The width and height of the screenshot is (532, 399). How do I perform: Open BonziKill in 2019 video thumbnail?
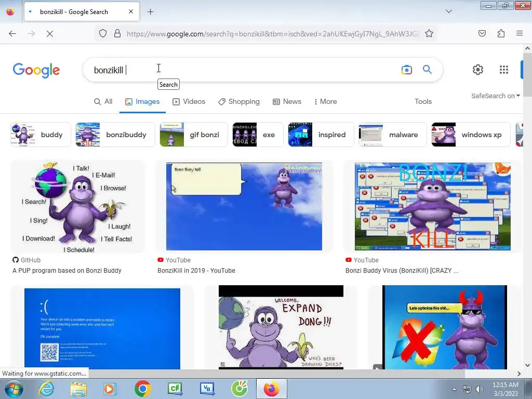(244, 207)
